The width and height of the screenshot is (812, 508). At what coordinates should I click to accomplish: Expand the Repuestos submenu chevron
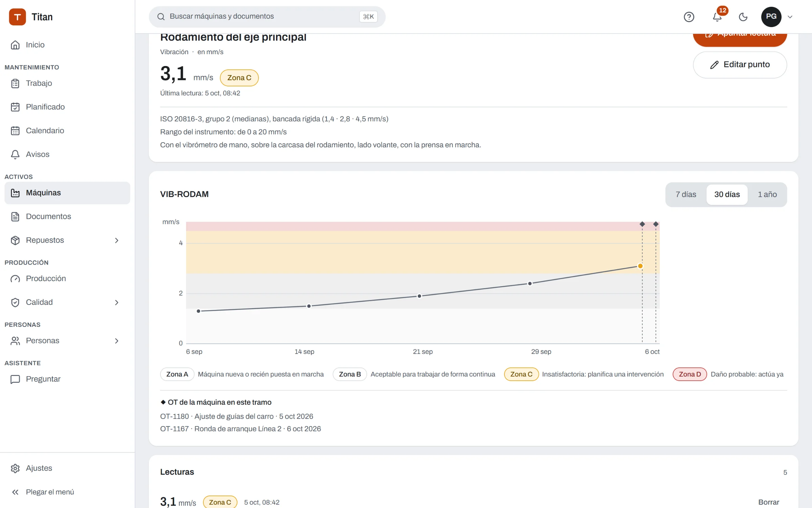pos(117,240)
